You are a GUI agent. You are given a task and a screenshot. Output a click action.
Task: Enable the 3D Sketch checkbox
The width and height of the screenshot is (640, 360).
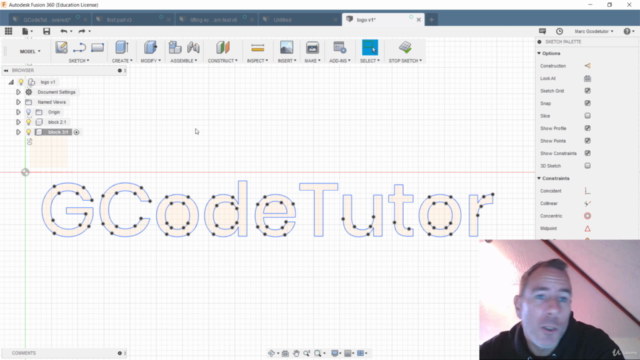click(587, 166)
